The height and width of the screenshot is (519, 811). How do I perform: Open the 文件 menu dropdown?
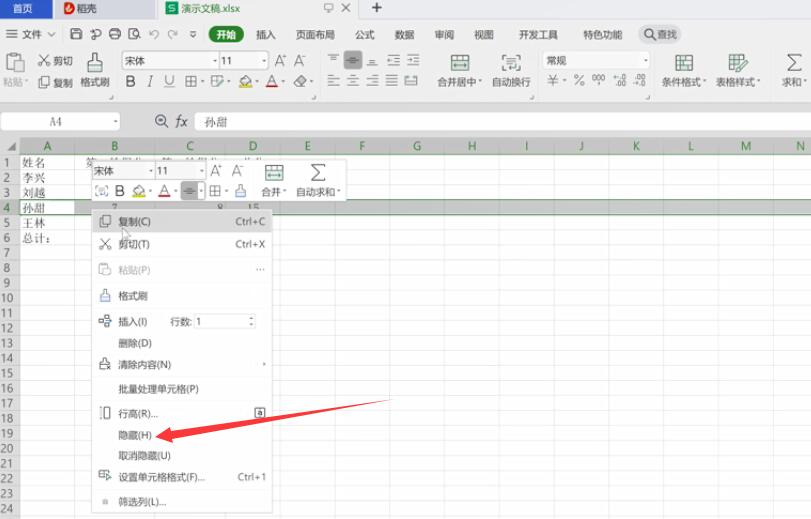pos(31,34)
